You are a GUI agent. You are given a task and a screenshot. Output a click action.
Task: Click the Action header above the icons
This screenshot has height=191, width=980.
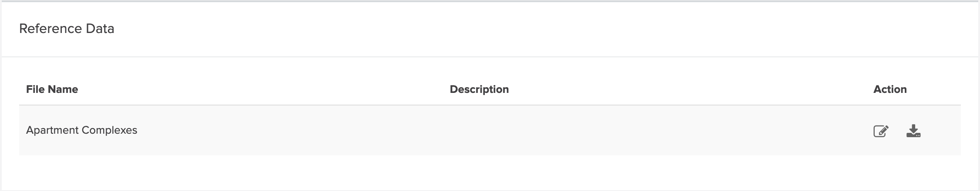(889, 89)
